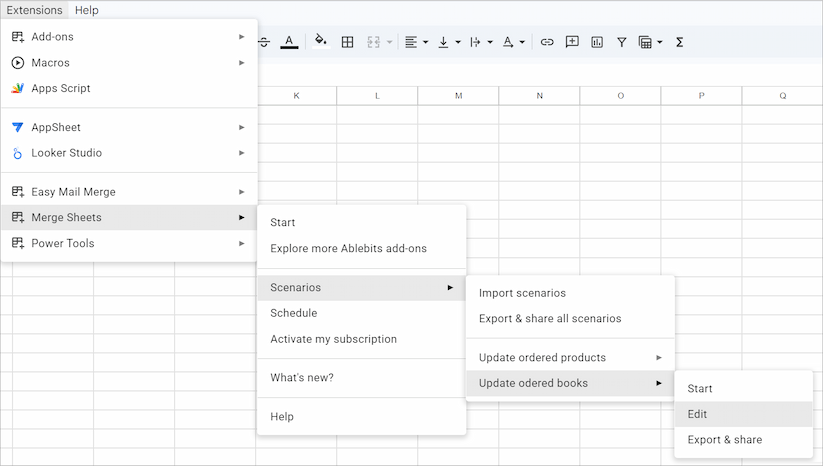Open Update odered books scenario item
Image resolution: width=823 pixels, height=466 pixels.
pyautogui.click(x=570, y=383)
